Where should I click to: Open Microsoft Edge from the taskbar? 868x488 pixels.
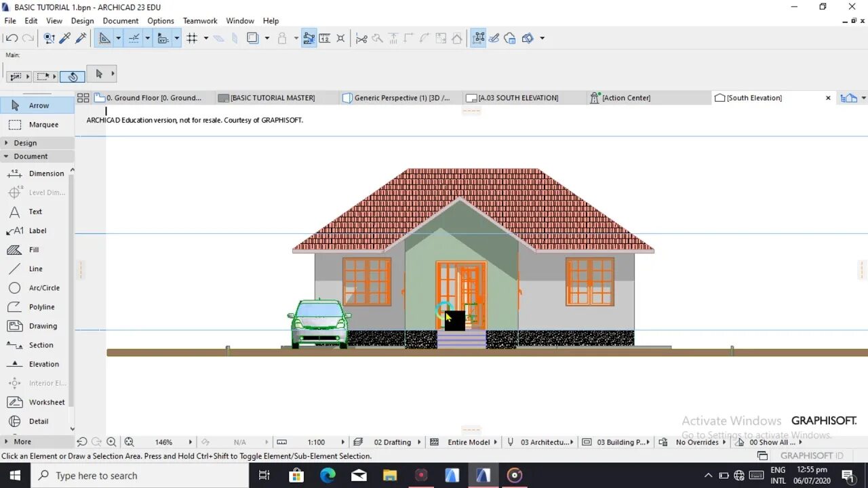(328, 476)
